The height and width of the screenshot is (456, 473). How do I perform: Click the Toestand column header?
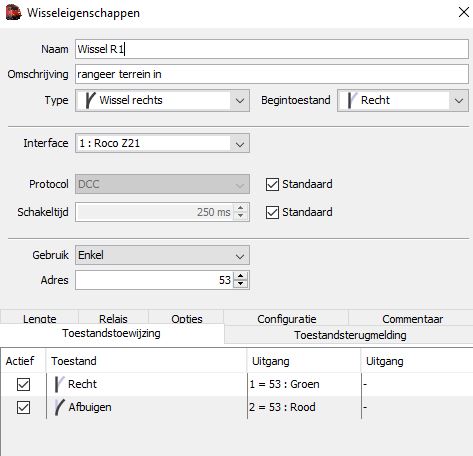pos(146,361)
